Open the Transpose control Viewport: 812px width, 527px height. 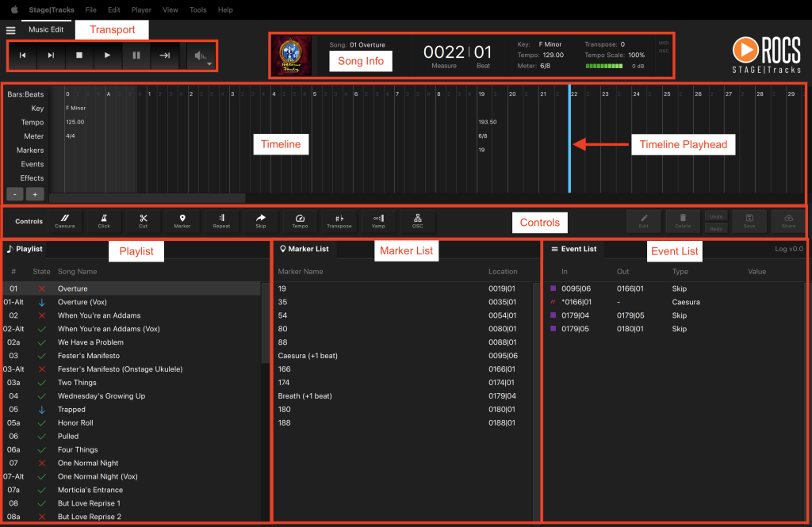339,220
